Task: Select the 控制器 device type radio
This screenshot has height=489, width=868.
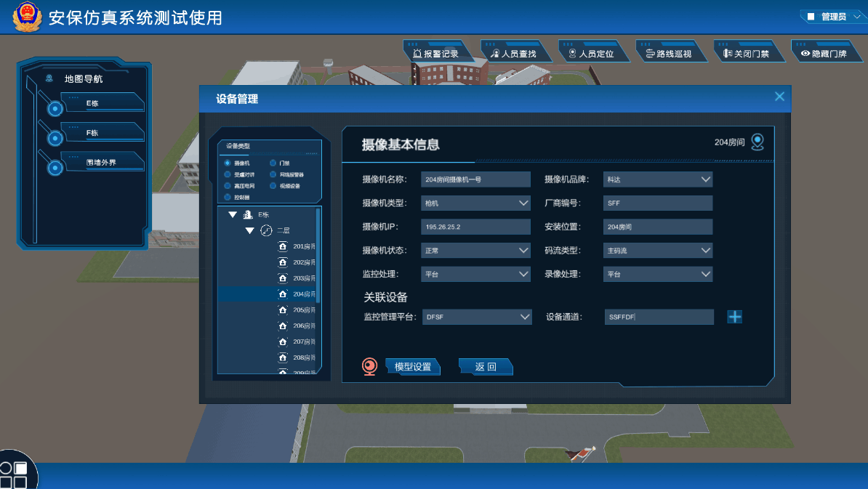Action: [228, 197]
